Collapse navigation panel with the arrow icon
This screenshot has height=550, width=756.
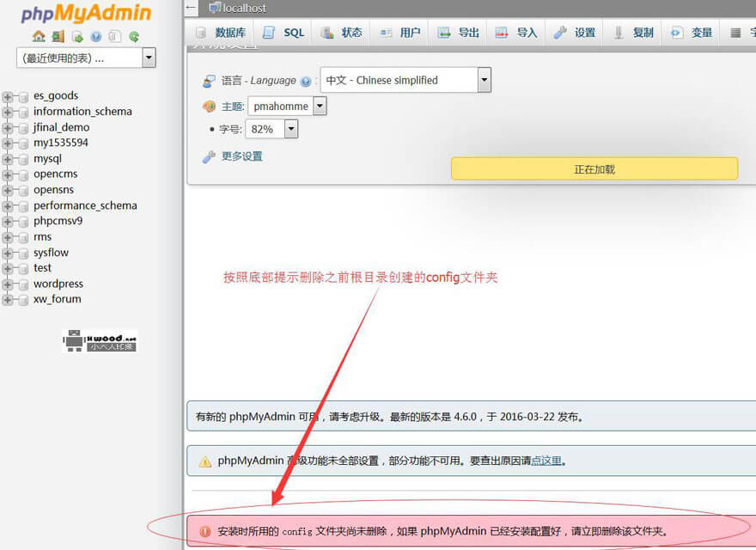click(191, 8)
